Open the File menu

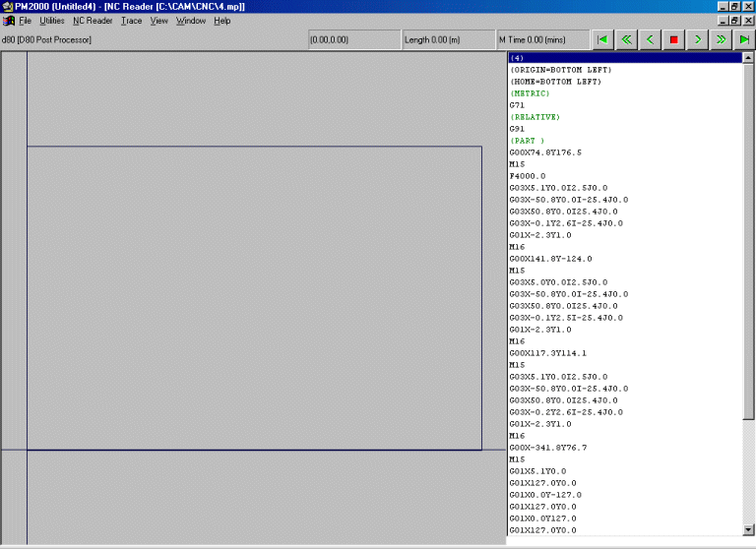tap(25, 21)
